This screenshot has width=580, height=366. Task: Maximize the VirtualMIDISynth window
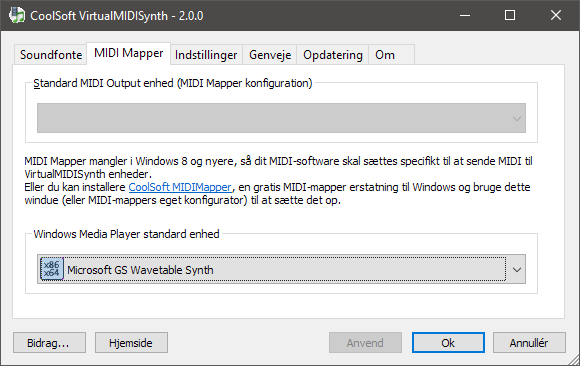[x=510, y=16]
